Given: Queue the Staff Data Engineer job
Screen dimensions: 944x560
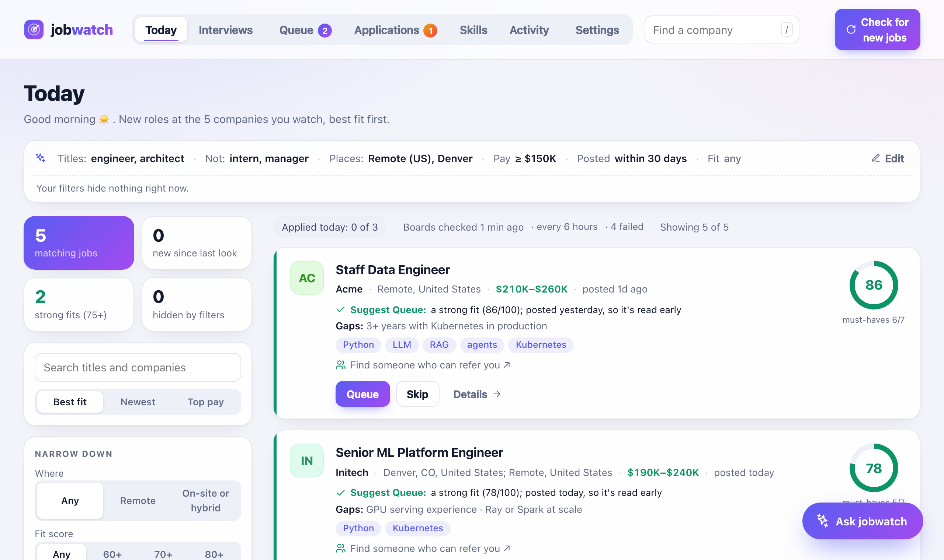Looking at the screenshot, I should pos(362,394).
